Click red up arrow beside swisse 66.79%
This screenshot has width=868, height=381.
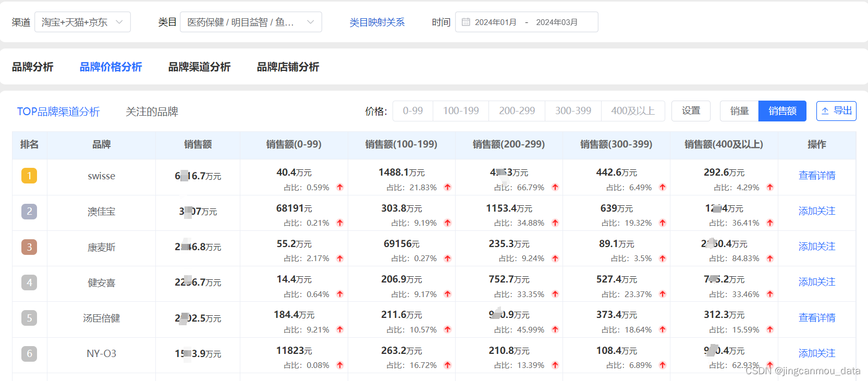click(555, 187)
